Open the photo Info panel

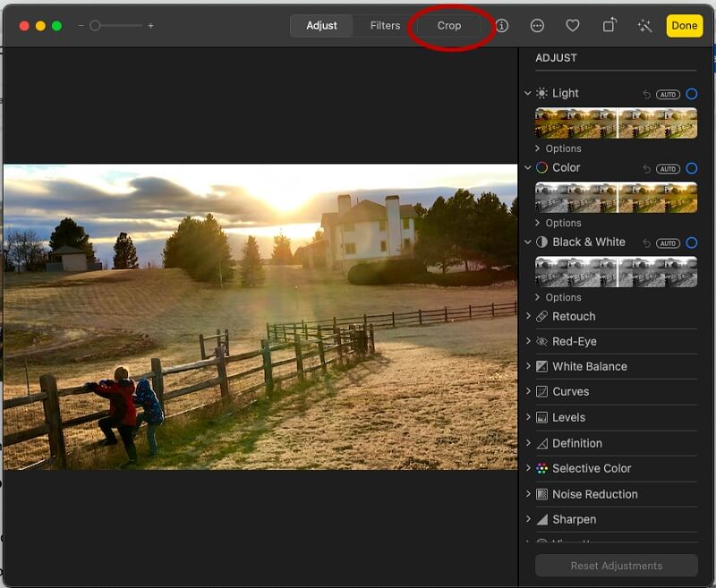(x=502, y=26)
